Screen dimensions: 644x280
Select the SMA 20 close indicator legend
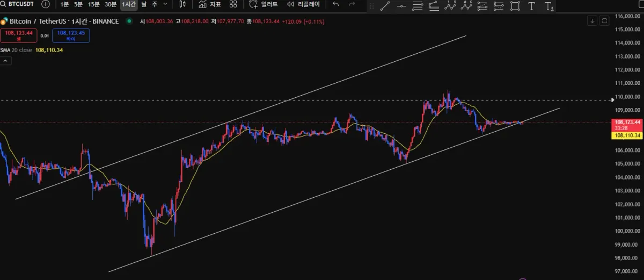pos(16,50)
